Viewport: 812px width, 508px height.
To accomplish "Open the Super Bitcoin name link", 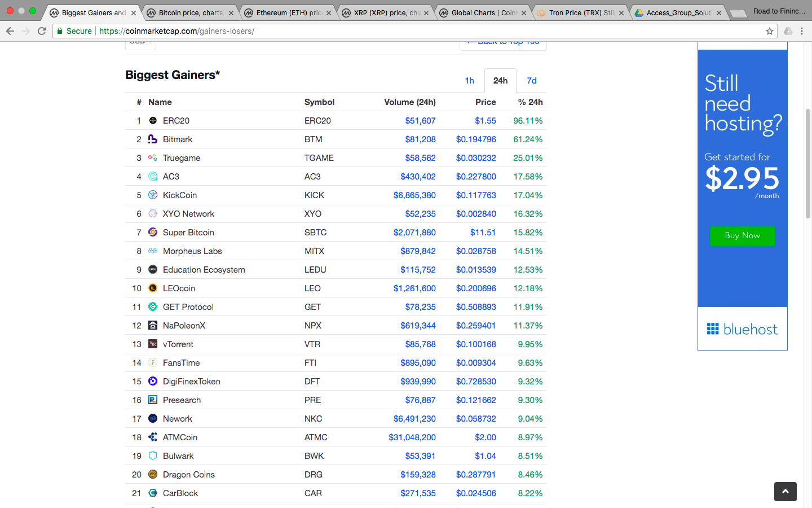I will (x=188, y=232).
